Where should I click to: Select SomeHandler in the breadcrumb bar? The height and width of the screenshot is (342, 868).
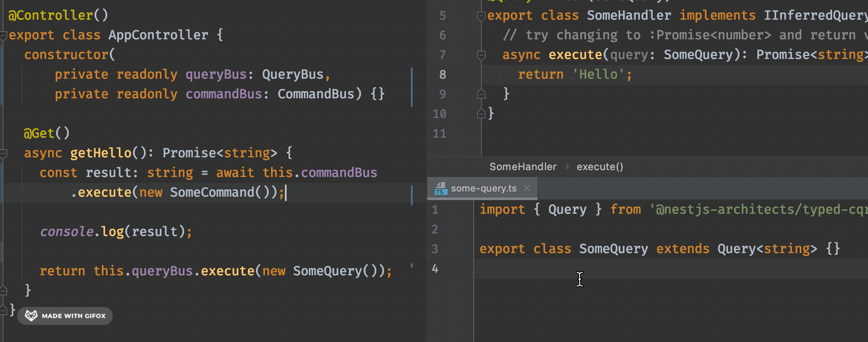pos(523,167)
